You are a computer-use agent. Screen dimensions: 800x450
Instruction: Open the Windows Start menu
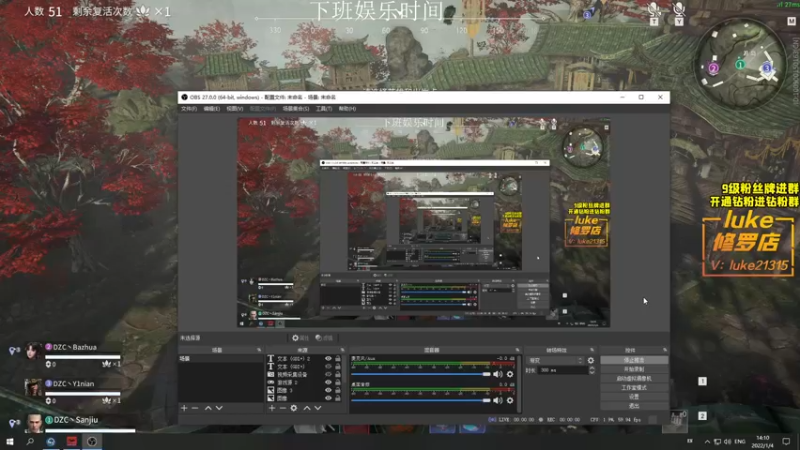coord(9,441)
